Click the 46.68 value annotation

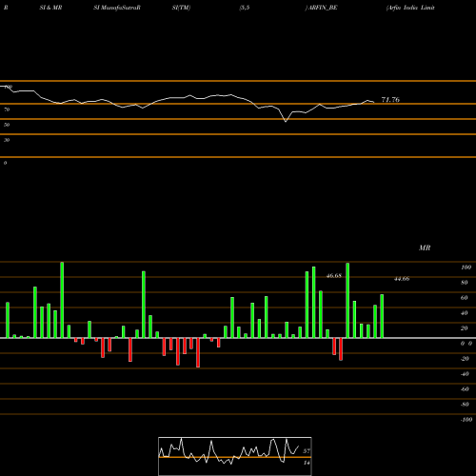[x=334, y=276]
